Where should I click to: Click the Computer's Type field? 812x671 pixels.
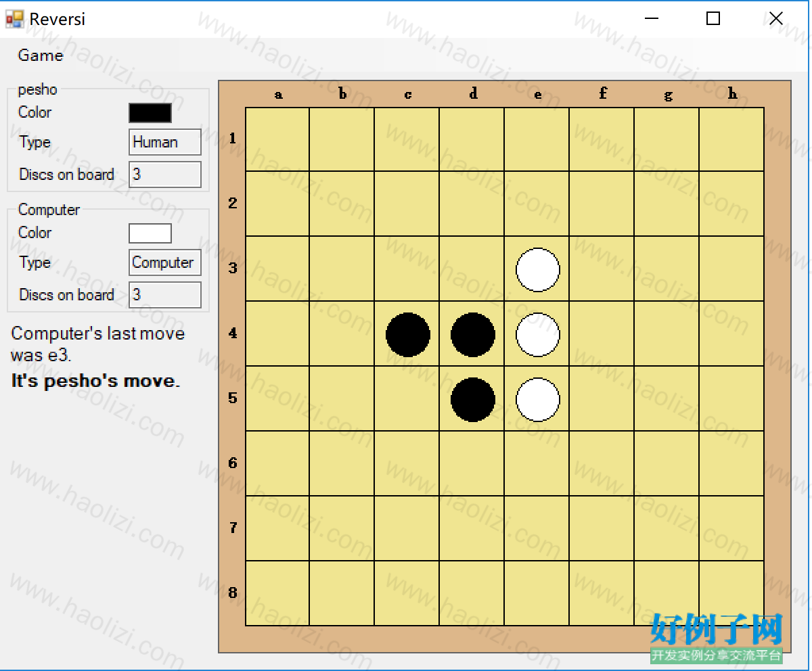(x=165, y=262)
